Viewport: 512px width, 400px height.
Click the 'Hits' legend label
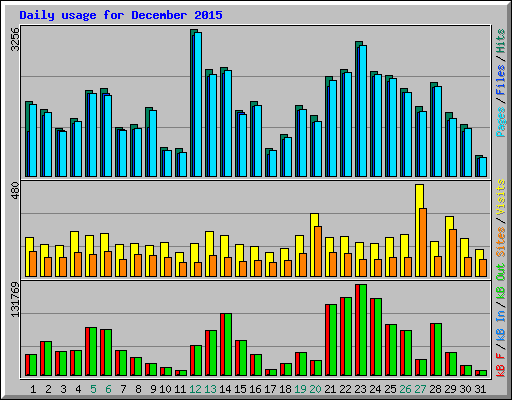[501, 41]
